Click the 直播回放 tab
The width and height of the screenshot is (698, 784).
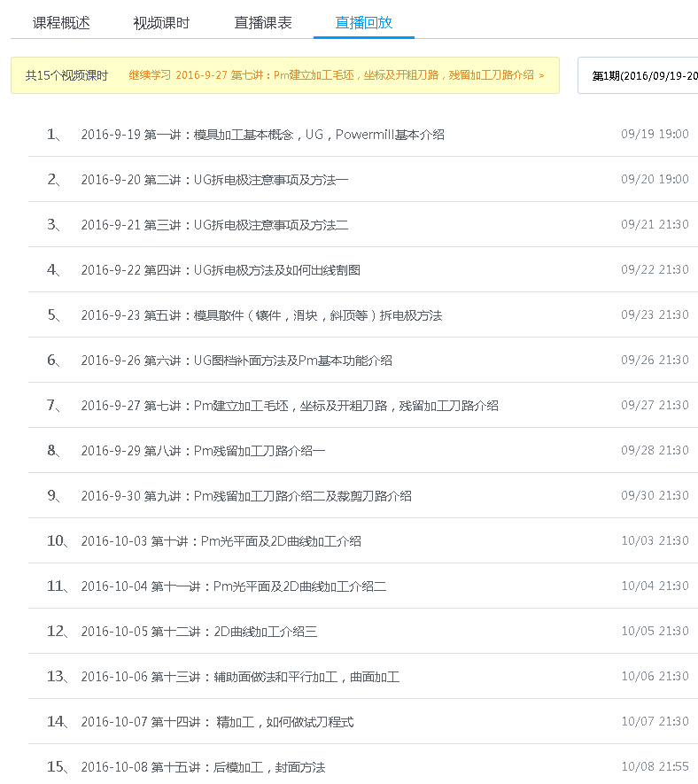click(x=364, y=23)
